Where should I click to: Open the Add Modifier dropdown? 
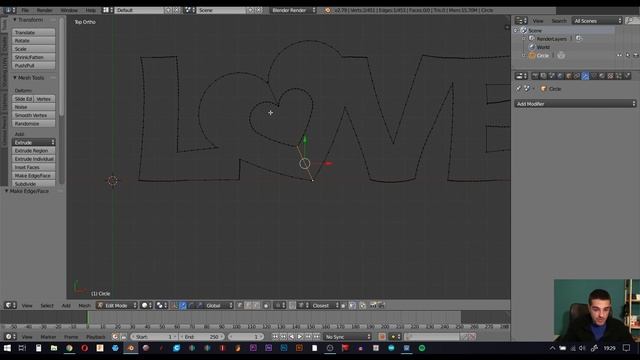575,104
